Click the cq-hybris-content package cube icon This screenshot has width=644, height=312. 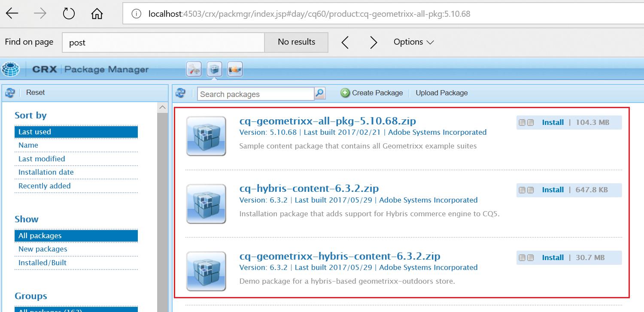click(206, 204)
